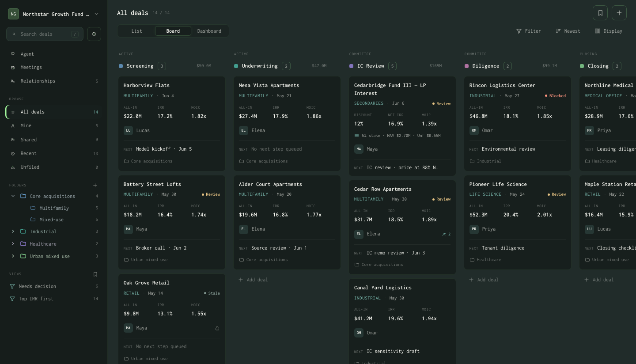Click the bookmark icon beside Views heading

coord(95,274)
